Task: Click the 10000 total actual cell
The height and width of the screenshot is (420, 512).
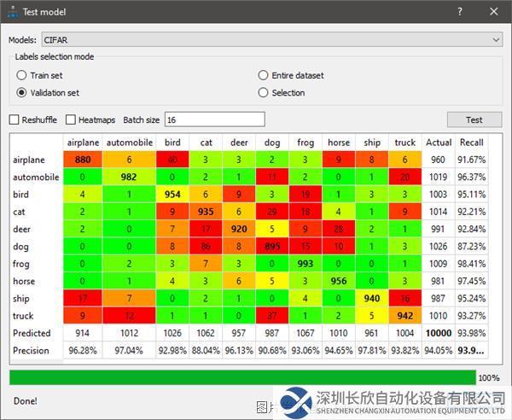Action: click(x=439, y=333)
